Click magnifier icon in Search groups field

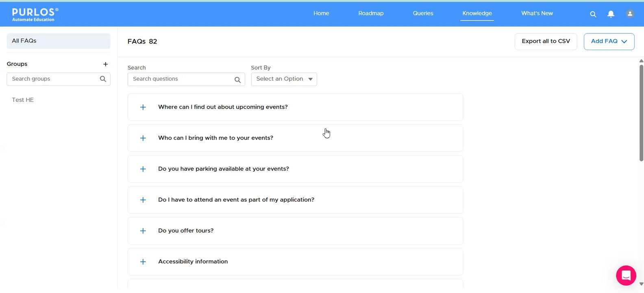103,79
